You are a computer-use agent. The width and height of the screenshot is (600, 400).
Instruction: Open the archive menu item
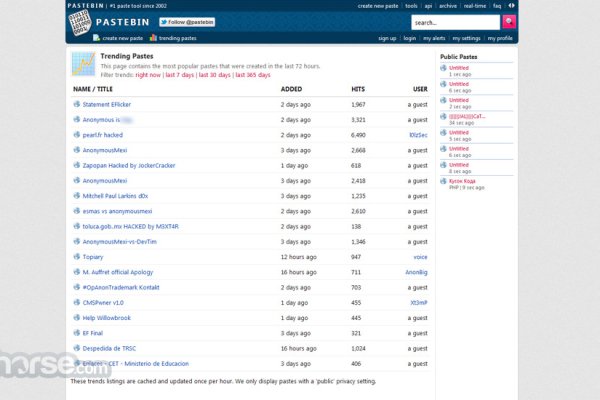pos(447,5)
